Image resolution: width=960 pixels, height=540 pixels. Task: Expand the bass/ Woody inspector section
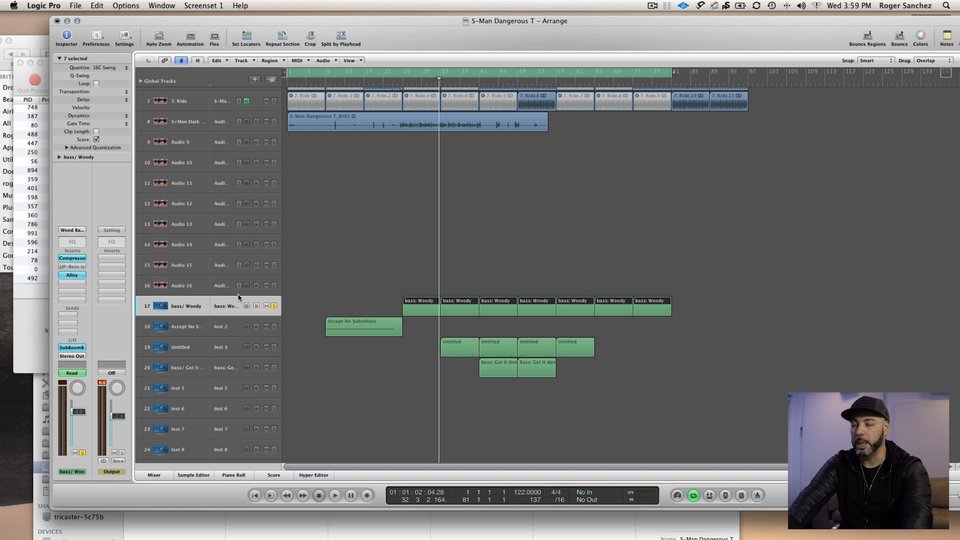[59, 157]
